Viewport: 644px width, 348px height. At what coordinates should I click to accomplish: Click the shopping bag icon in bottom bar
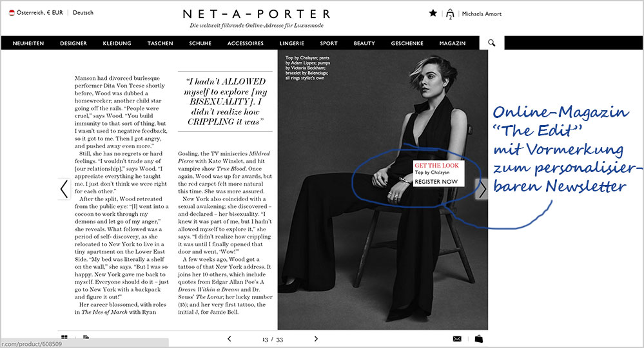click(479, 338)
